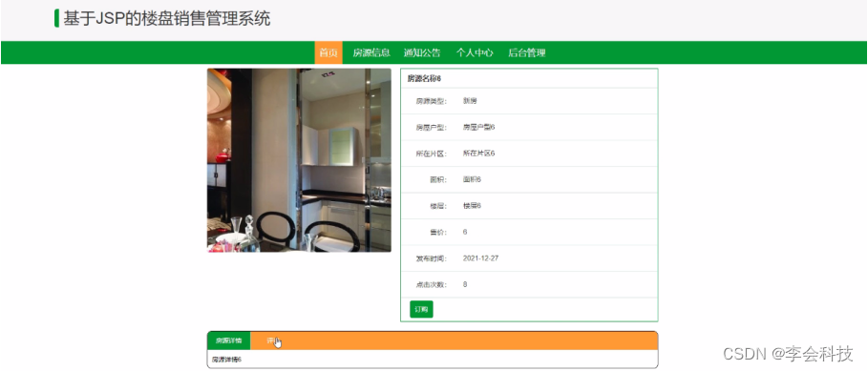Click the 房屋户型6 value
Screen dimensions: 868x371
point(478,127)
